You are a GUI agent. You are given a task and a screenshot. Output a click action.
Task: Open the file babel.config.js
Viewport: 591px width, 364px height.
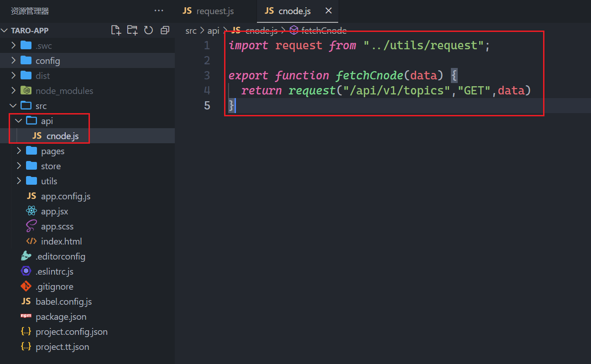pos(63,302)
